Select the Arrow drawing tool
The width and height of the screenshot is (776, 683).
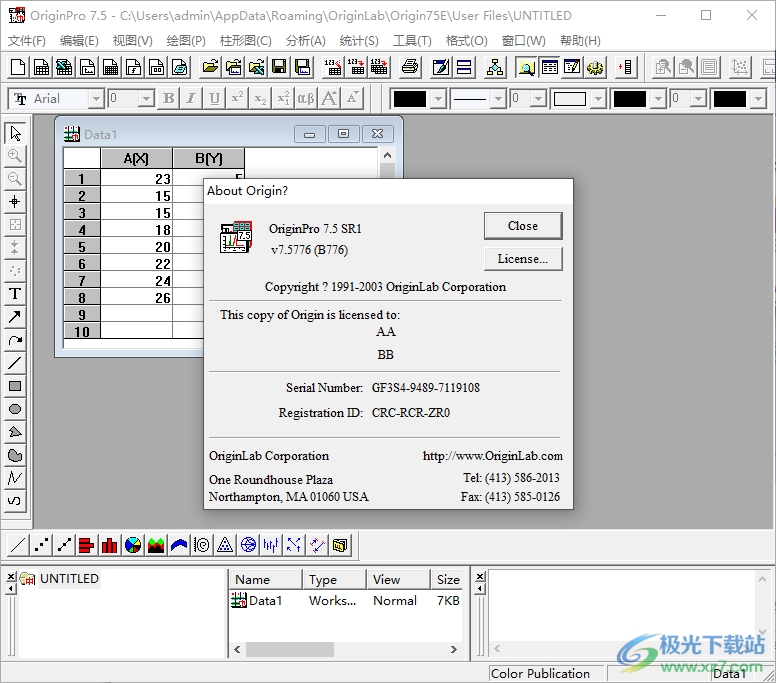15,316
